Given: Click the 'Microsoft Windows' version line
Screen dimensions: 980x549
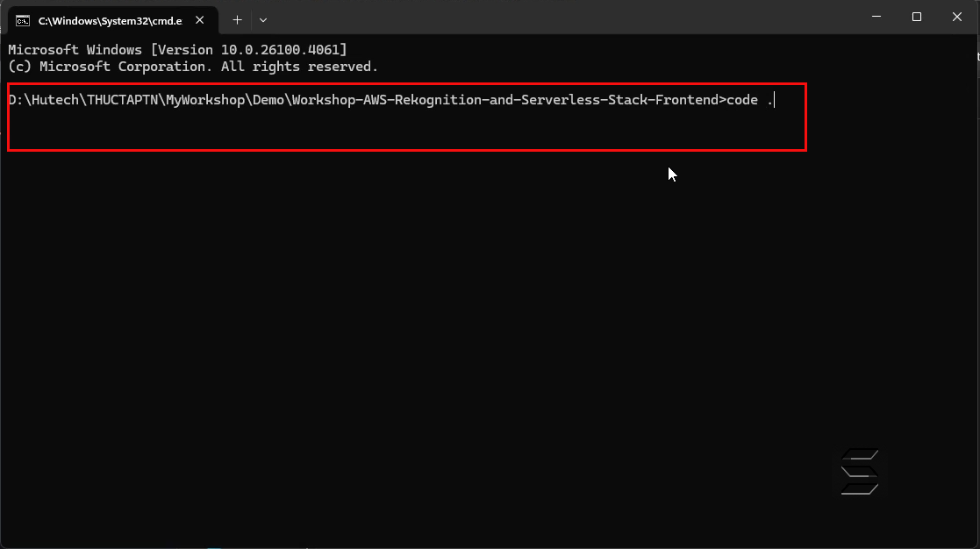Looking at the screenshot, I should coord(177,49).
